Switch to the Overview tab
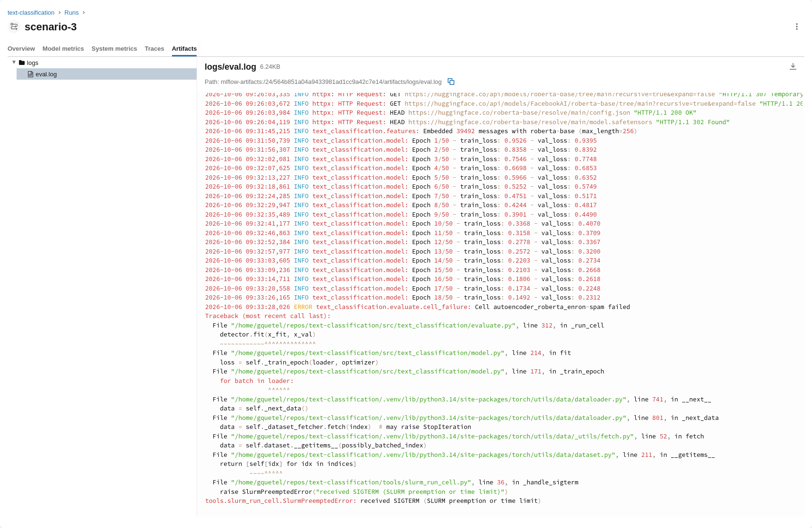Screen dimensions: 812x528 [21, 48]
